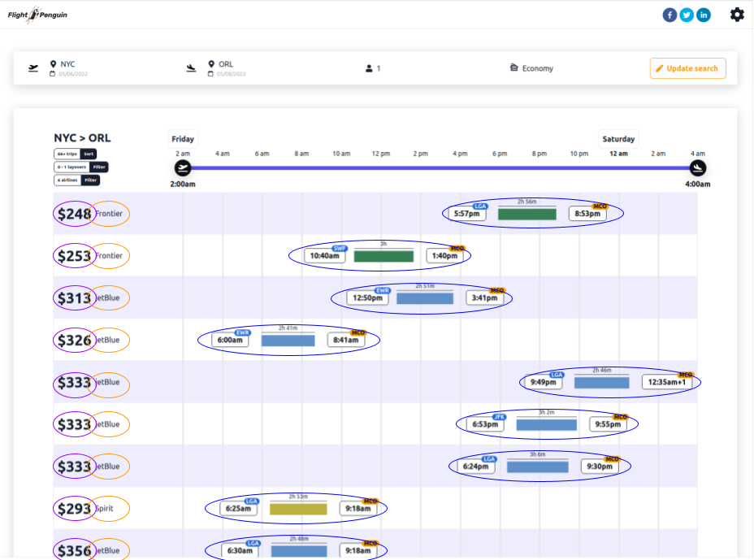Viewport: 754px width, 560px height.
Task: Click the Flight Penguin logo
Action: click(x=37, y=15)
